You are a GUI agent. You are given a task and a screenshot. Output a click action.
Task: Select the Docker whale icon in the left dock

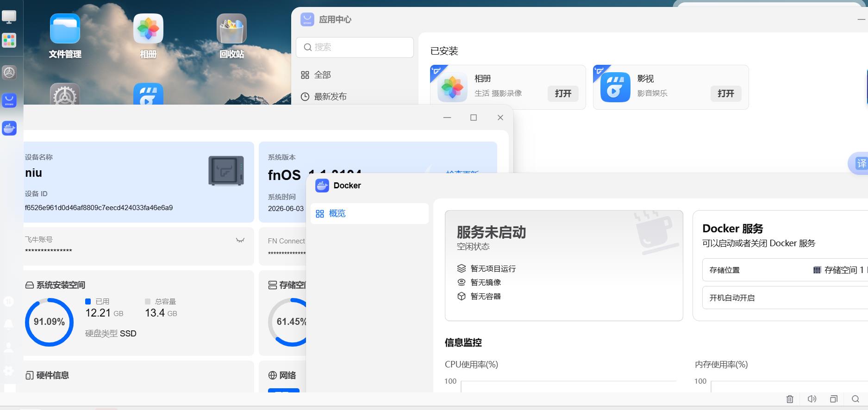point(9,128)
